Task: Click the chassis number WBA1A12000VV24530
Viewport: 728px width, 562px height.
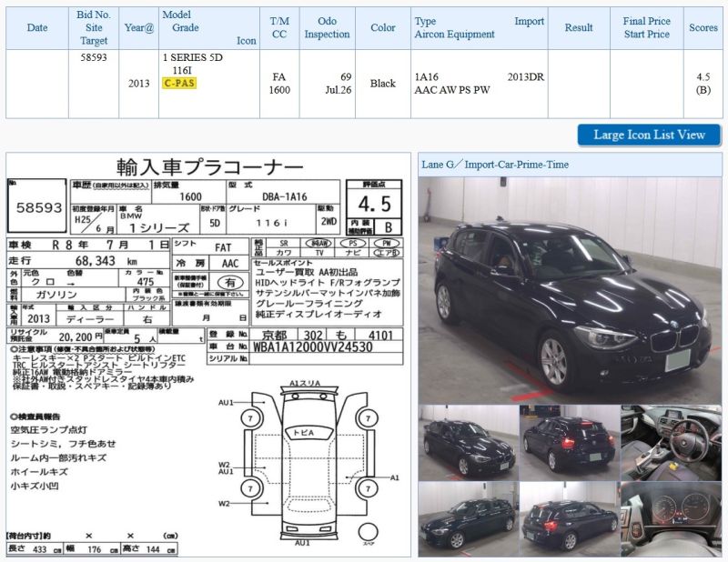Action: coord(312,347)
